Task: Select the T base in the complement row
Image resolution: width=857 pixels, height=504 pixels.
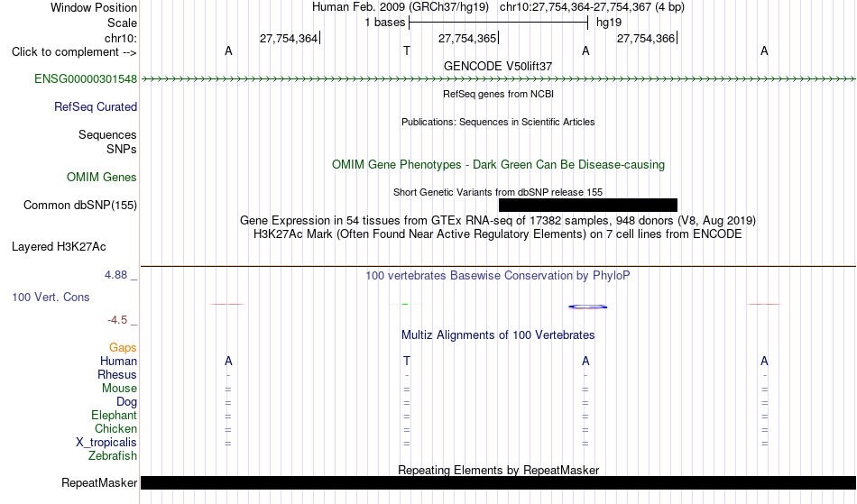Action: click(407, 50)
